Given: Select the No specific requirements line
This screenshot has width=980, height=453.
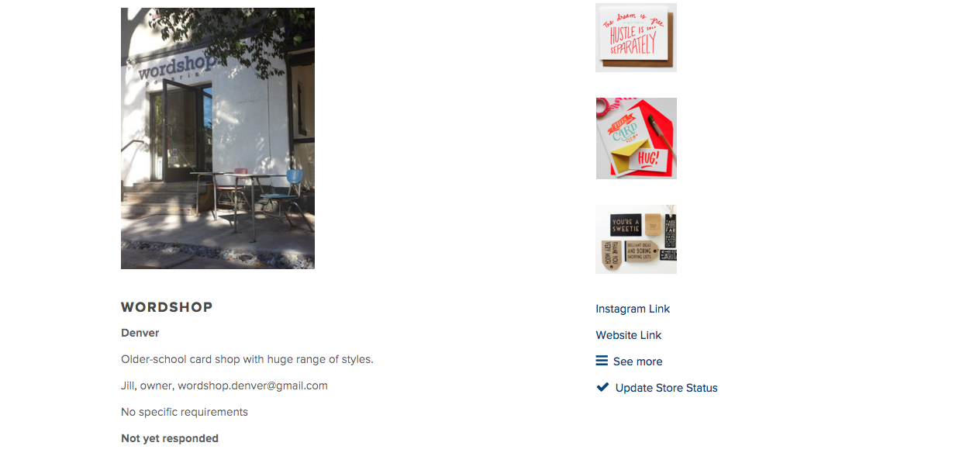Looking at the screenshot, I should pyautogui.click(x=185, y=412).
